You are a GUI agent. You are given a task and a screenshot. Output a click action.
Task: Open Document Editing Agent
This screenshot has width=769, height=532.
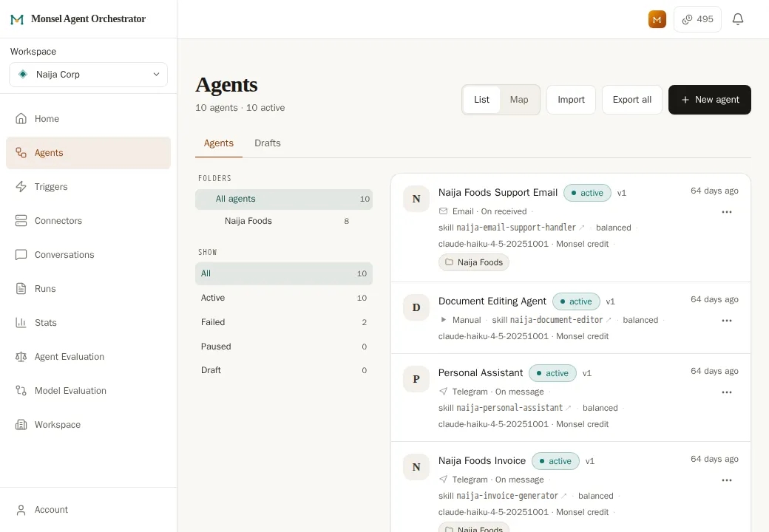click(x=492, y=301)
